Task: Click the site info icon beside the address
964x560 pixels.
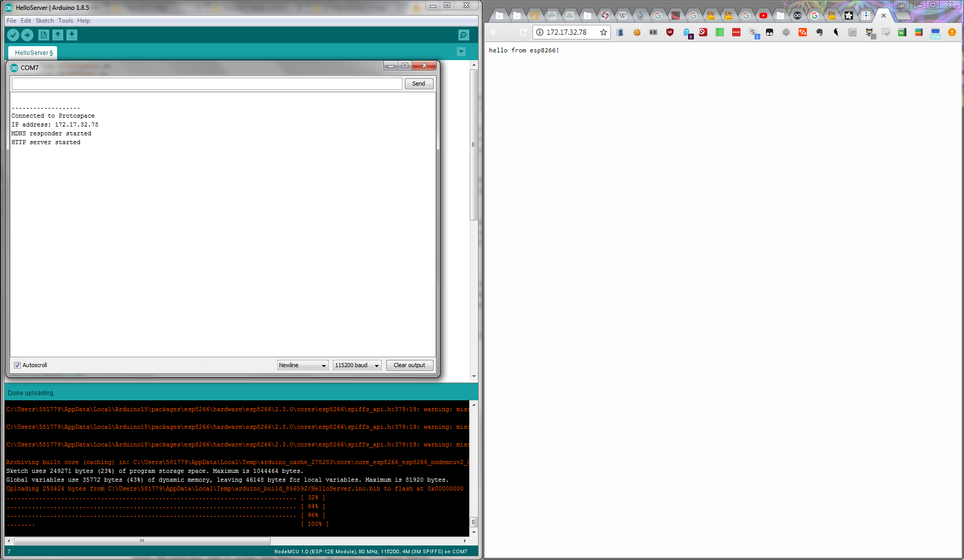Action: (x=540, y=32)
